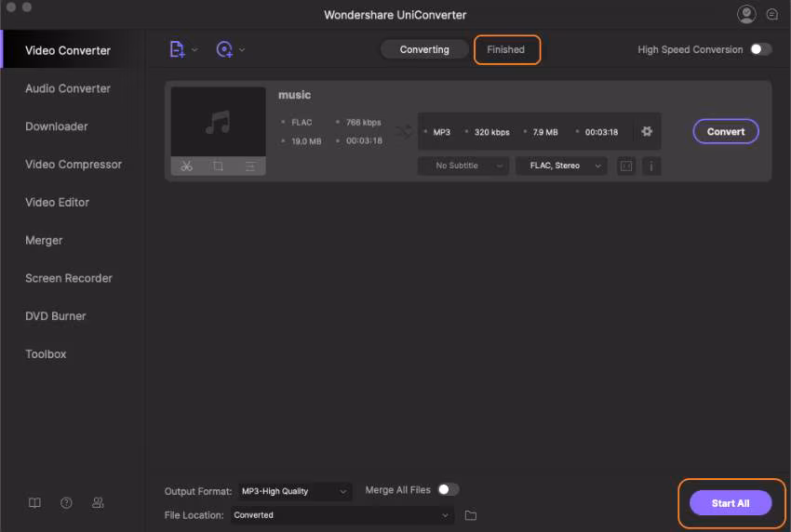Click the Convert button for music
The width and height of the screenshot is (791, 532).
point(726,132)
